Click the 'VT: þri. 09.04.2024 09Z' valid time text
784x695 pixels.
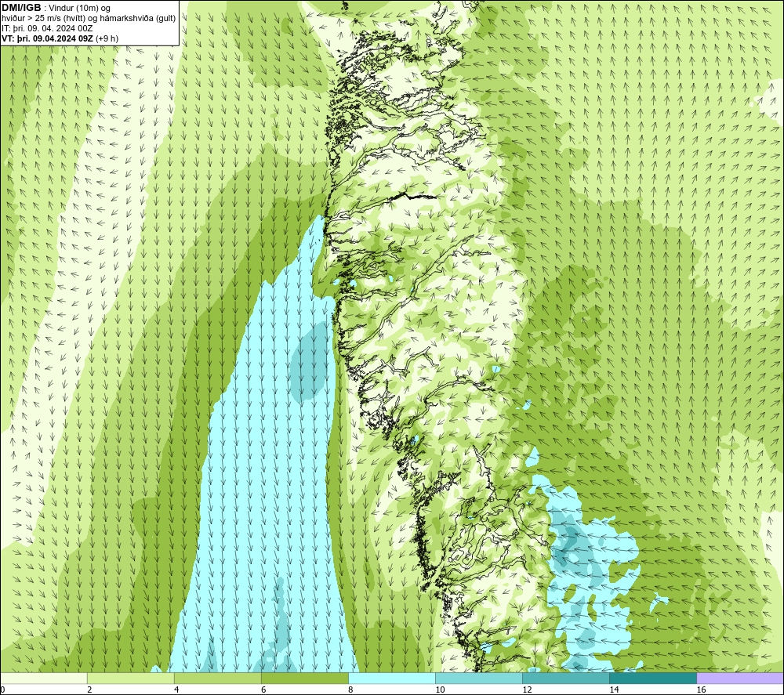tap(47, 38)
